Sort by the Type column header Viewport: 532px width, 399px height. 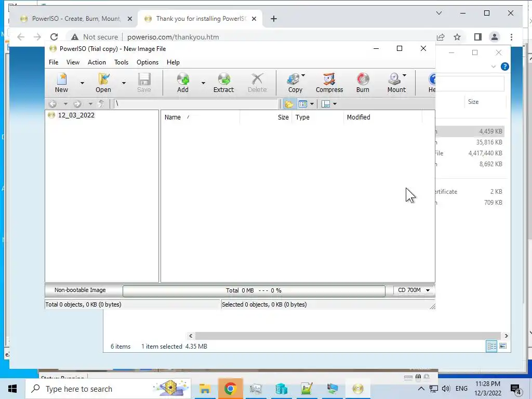tap(317, 117)
